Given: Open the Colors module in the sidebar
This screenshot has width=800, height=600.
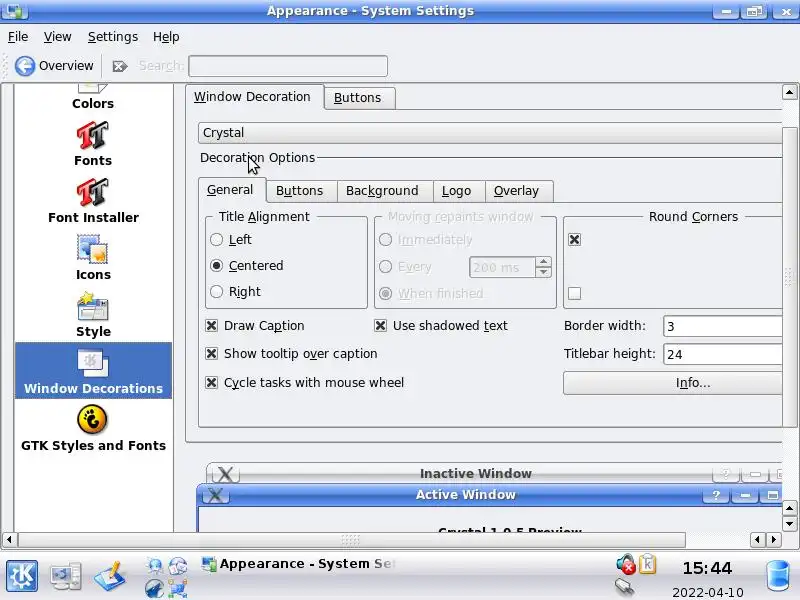Looking at the screenshot, I should click(93, 97).
